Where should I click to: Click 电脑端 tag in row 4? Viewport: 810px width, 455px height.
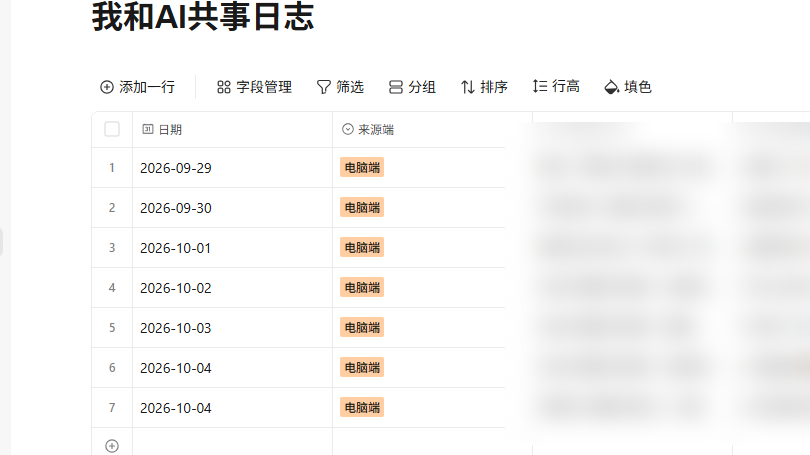(362, 287)
